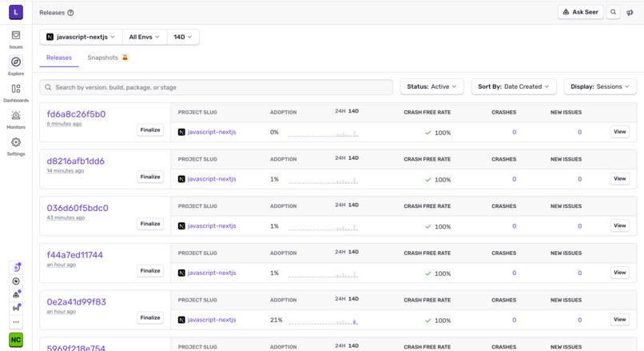
Task: Click the green NC user avatar
Action: click(x=16, y=340)
